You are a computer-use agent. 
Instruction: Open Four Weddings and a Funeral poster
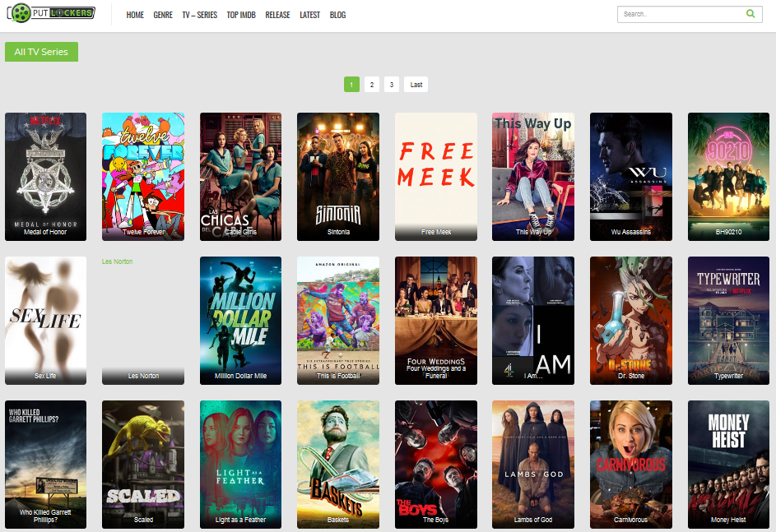click(436, 321)
